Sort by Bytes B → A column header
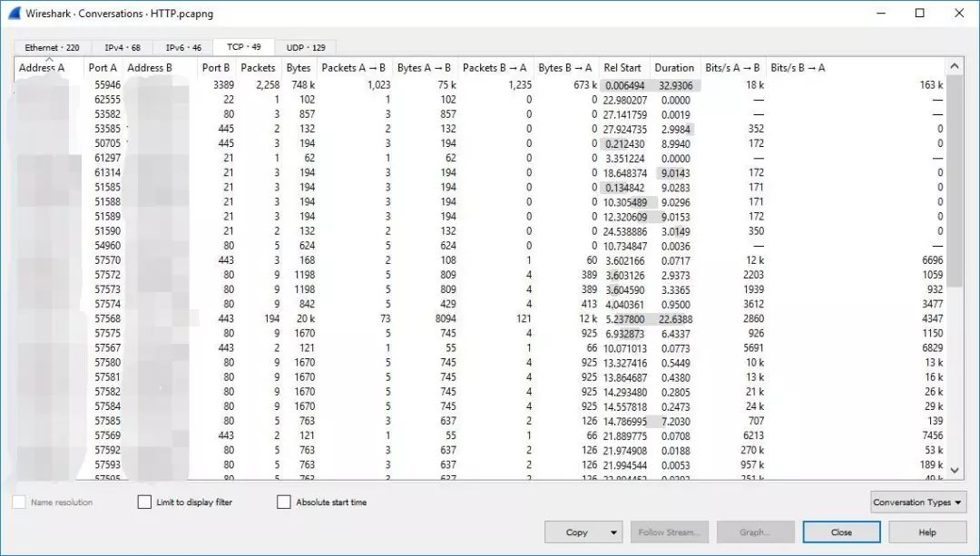 [565, 67]
